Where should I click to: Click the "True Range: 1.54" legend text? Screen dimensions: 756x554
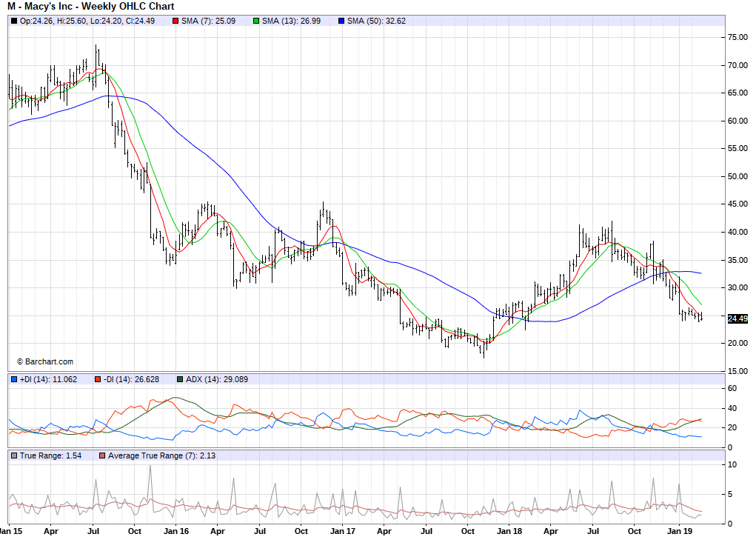(x=50, y=455)
